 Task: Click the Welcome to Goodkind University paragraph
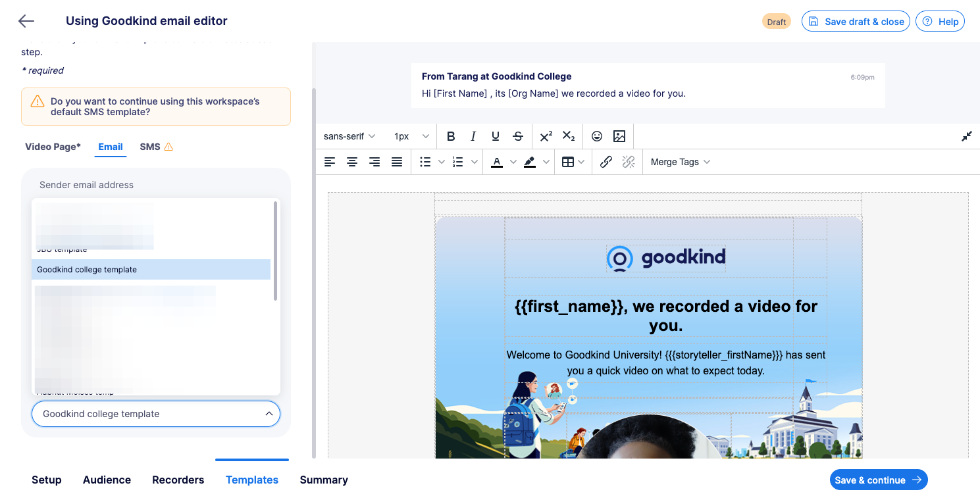pyautogui.click(x=665, y=362)
